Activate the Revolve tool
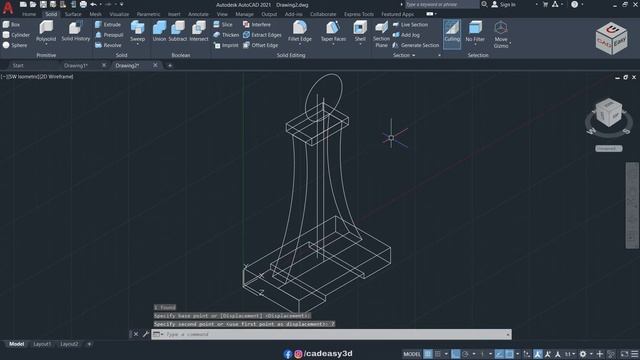Viewport: 640px width, 360px height. click(x=108, y=45)
